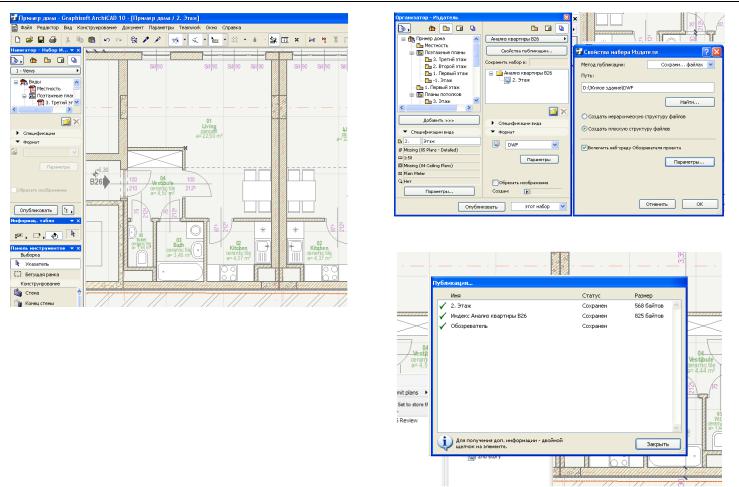Click the new folder icon in Navigator panel
Viewport: 739px width, 487px height.
click(66, 122)
